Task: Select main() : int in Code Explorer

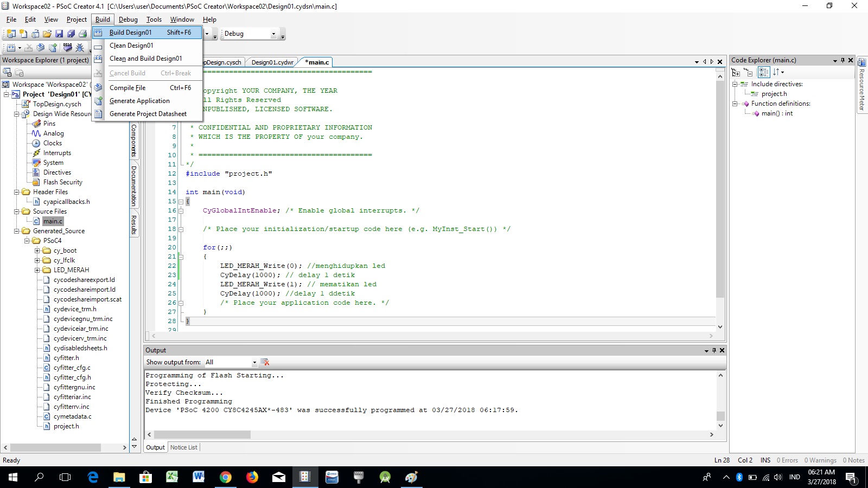Action: (777, 113)
